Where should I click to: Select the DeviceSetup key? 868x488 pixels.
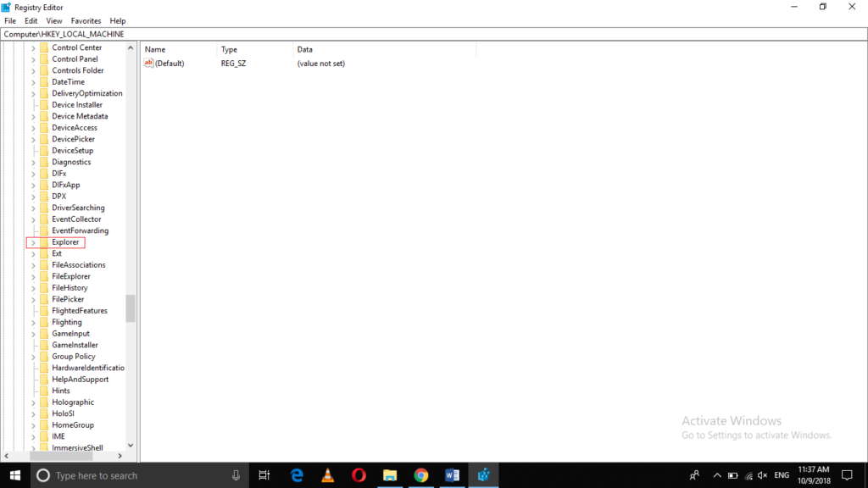tap(73, 151)
